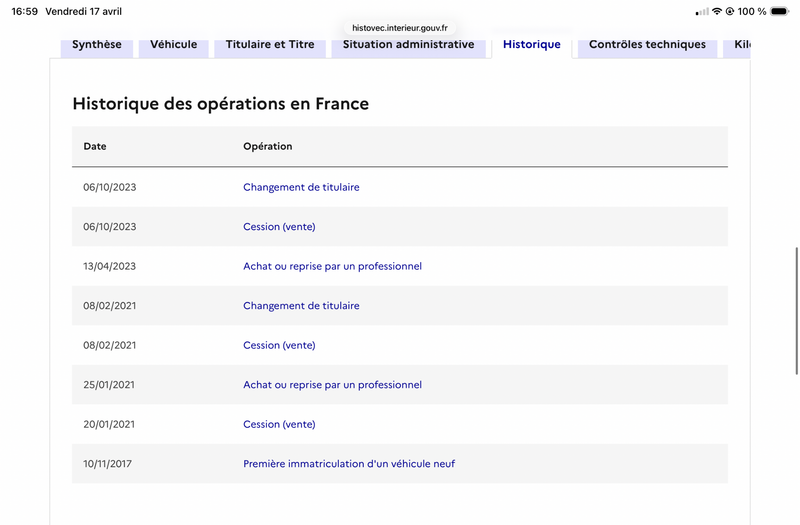
Task: Open Changement de titulaire dated 08/02/2021
Action: click(x=301, y=306)
